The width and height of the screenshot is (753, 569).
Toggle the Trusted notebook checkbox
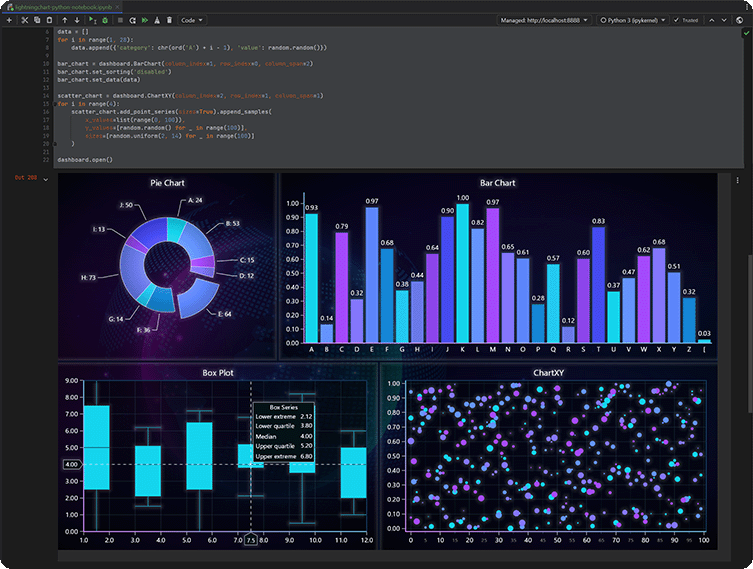677,20
